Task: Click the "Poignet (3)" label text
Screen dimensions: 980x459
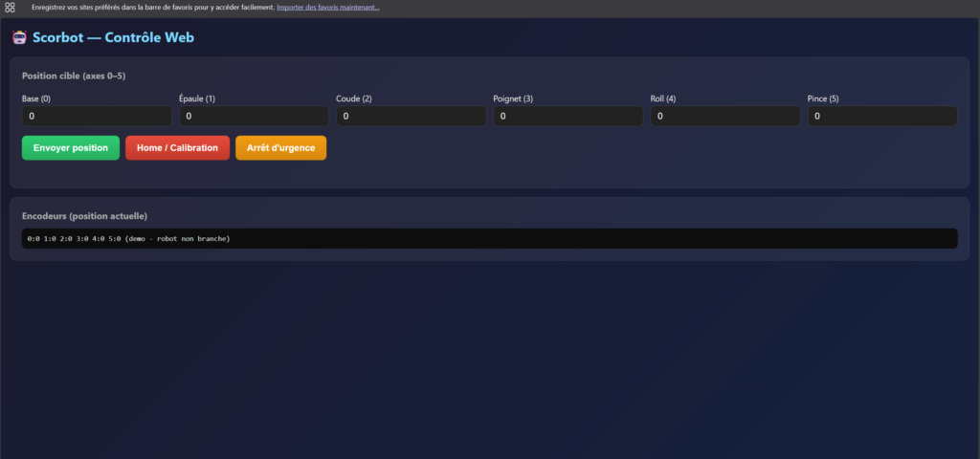Action: click(513, 98)
